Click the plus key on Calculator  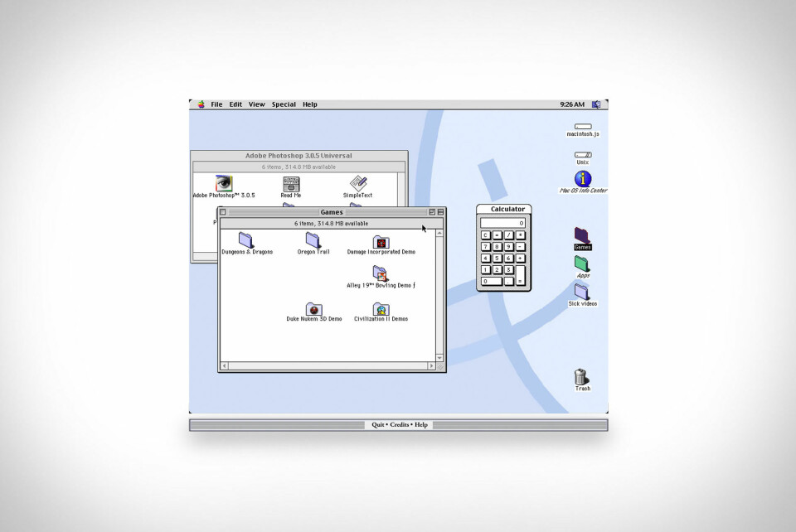pos(521,259)
